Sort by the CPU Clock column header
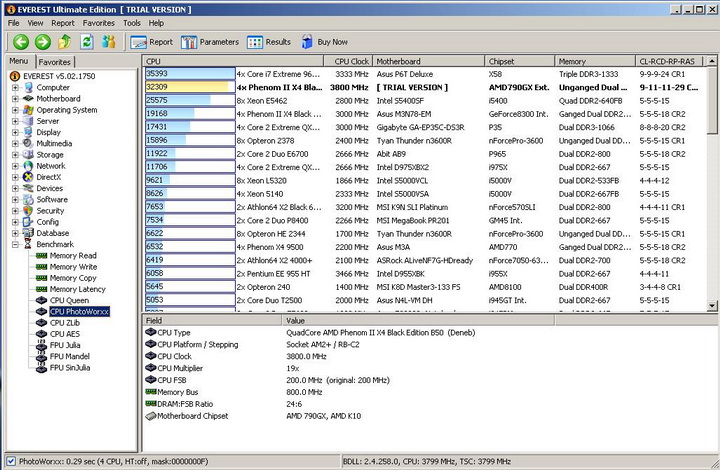Screen dimensions: 720x470 click(x=348, y=62)
